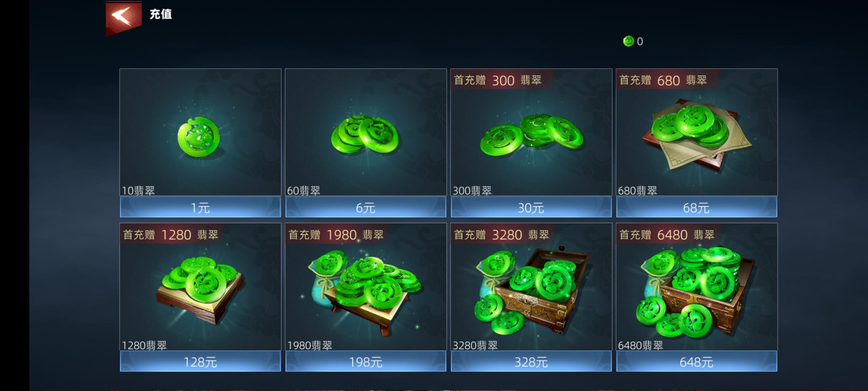
Task: Select the 60 jade coin pile image
Action: [x=365, y=135]
